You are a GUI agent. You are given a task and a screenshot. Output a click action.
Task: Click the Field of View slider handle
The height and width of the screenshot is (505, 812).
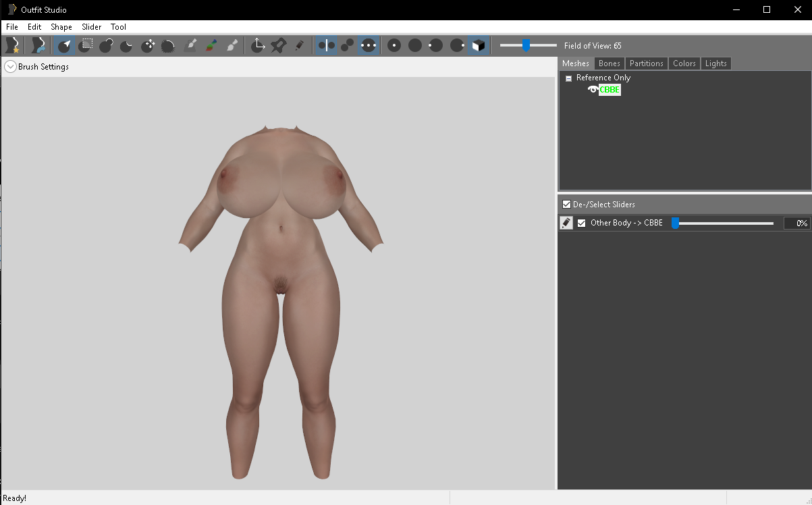(526, 45)
